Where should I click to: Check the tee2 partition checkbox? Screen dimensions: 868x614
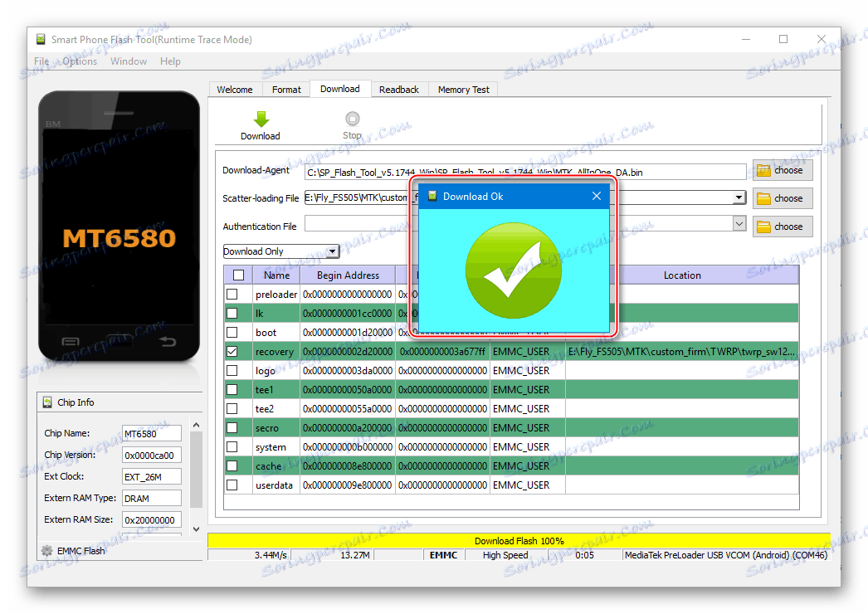tap(232, 408)
